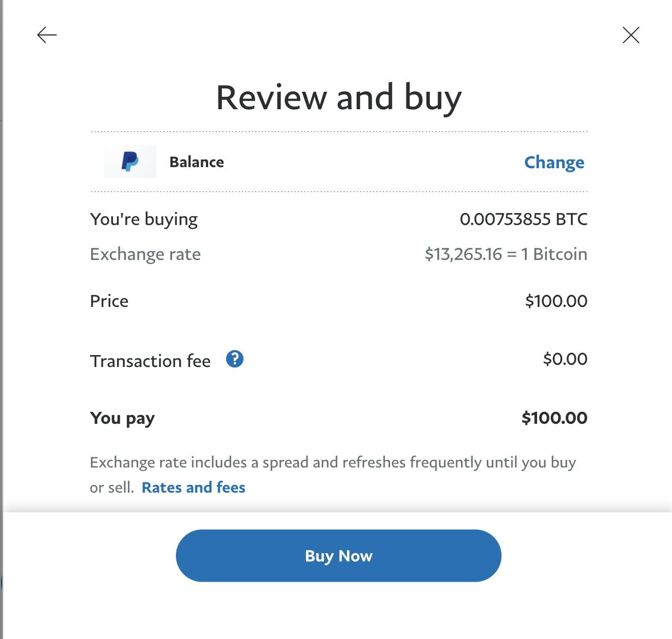This screenshot has width=672, height=639.
Task: Click the Exchange rate label
Action: 145,255
